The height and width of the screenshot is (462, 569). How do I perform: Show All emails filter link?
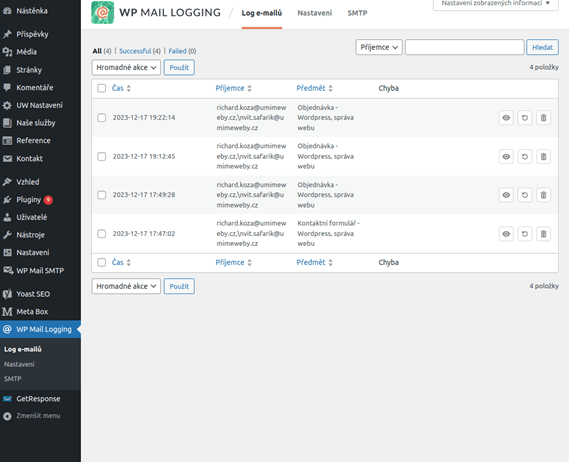tap(97, 51)
